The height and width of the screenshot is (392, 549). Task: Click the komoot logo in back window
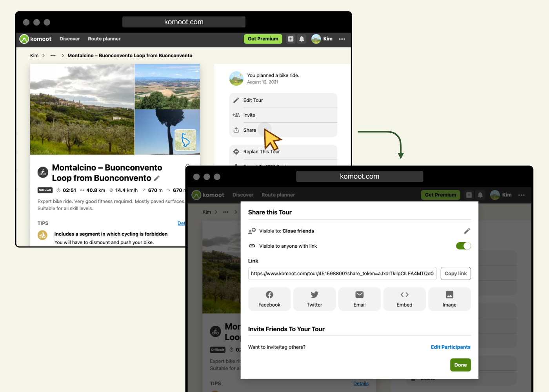point(36,39)
